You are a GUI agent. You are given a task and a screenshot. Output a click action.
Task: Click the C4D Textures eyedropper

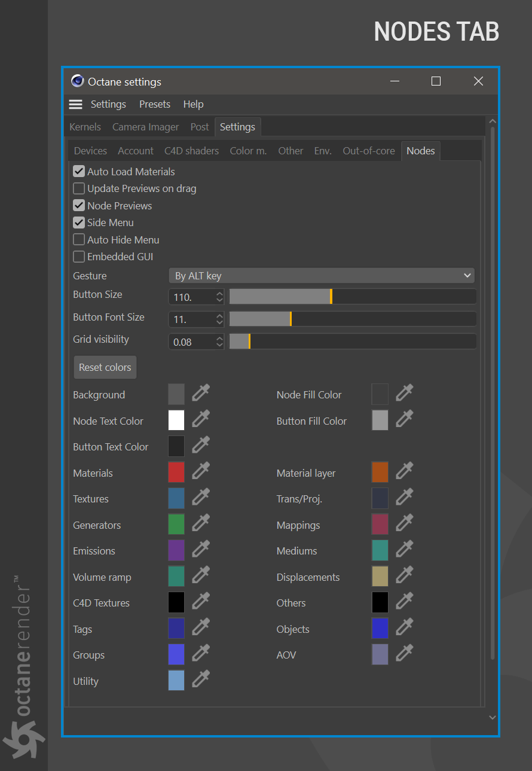point(201,601)
